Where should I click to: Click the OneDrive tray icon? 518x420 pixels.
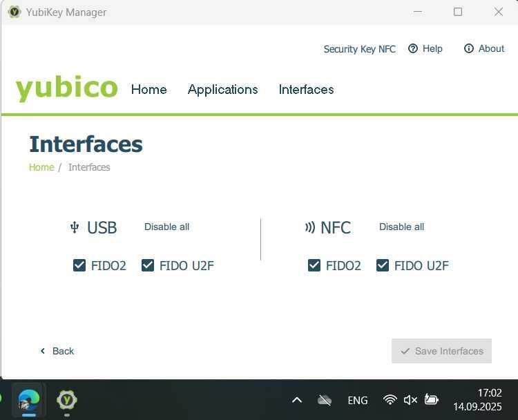point(325,401)
